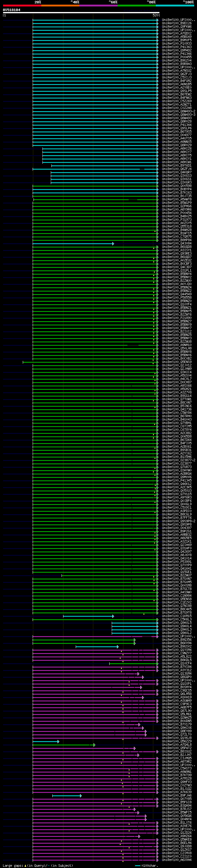Select the UniRef100_O04397 hit label

coord(177,528)
